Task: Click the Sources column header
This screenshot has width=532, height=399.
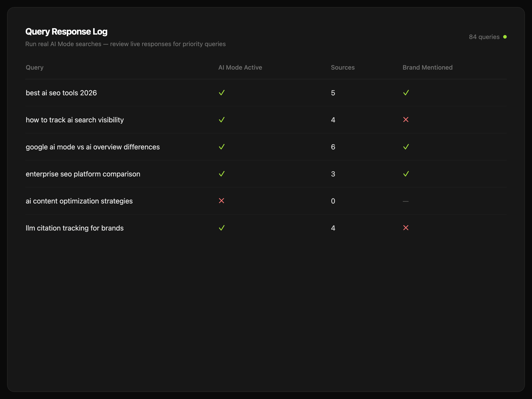Action: 342,68
